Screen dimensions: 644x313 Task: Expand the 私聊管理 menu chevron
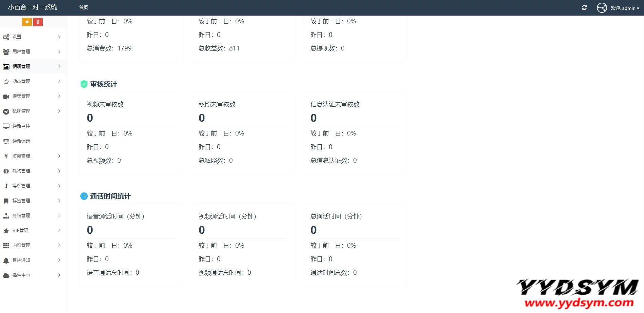click(59, 111)
